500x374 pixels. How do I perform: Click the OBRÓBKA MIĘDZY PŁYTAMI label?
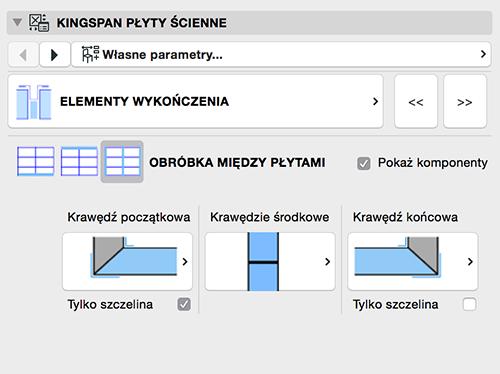click(x=237, y=163)
